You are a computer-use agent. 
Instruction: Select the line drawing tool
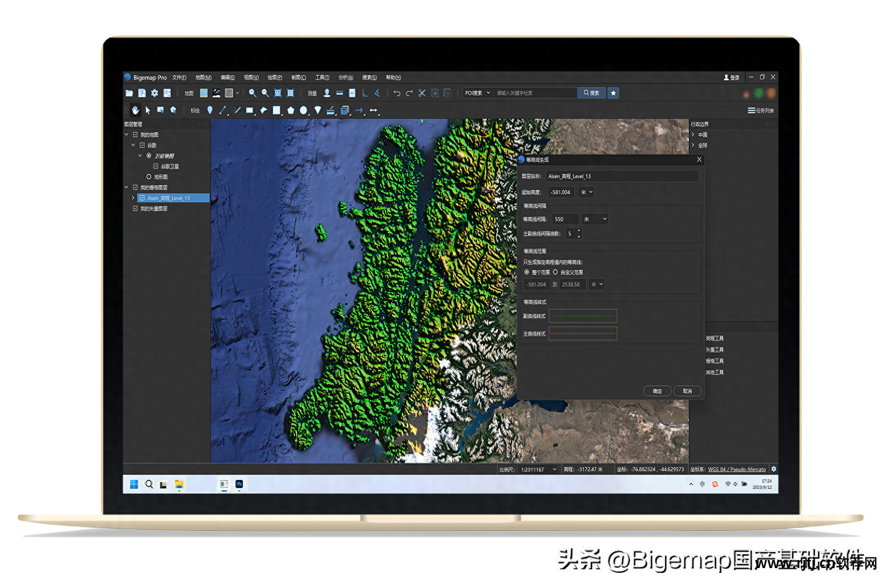[x=222, y=110]
